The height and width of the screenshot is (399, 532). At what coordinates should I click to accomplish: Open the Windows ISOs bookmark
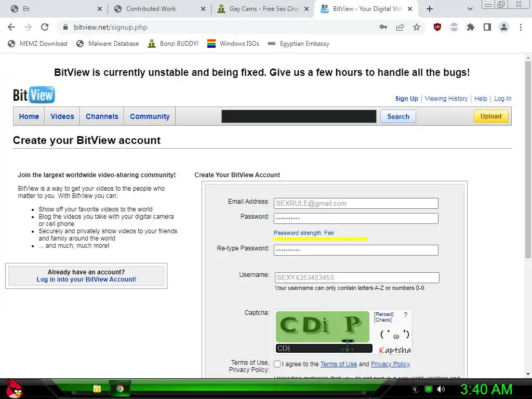tap(233, 44)
